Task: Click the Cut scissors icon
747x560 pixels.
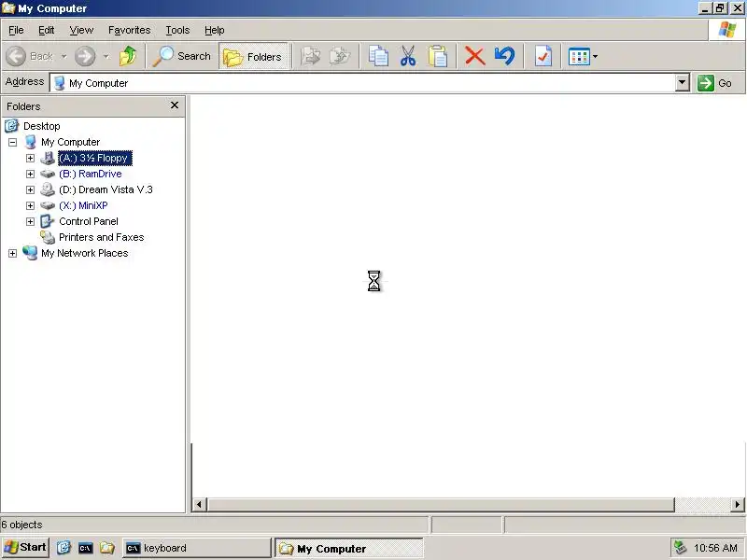Action: point(408,56)
